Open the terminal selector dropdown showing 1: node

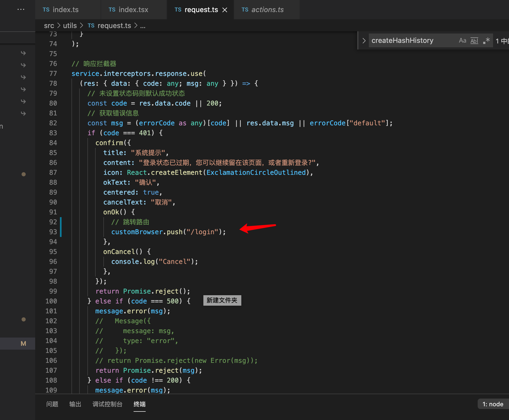coord(493,404)
